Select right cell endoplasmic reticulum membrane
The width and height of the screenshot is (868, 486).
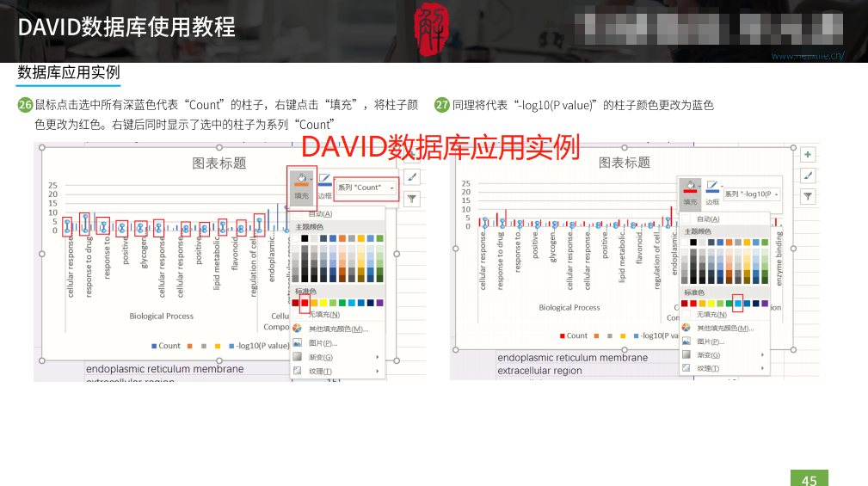(x=572, y=358)
